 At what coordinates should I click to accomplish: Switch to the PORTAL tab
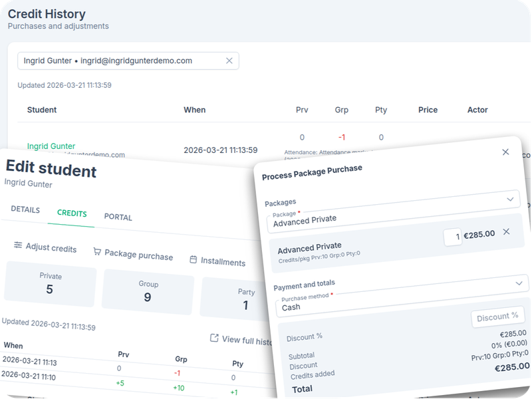click(117, 217)
